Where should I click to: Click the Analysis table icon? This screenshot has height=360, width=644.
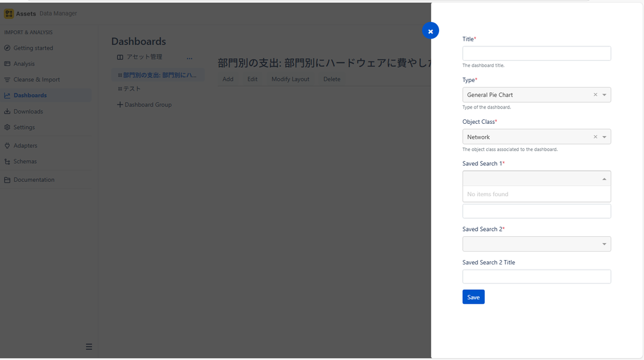click(x=7, y=64)
